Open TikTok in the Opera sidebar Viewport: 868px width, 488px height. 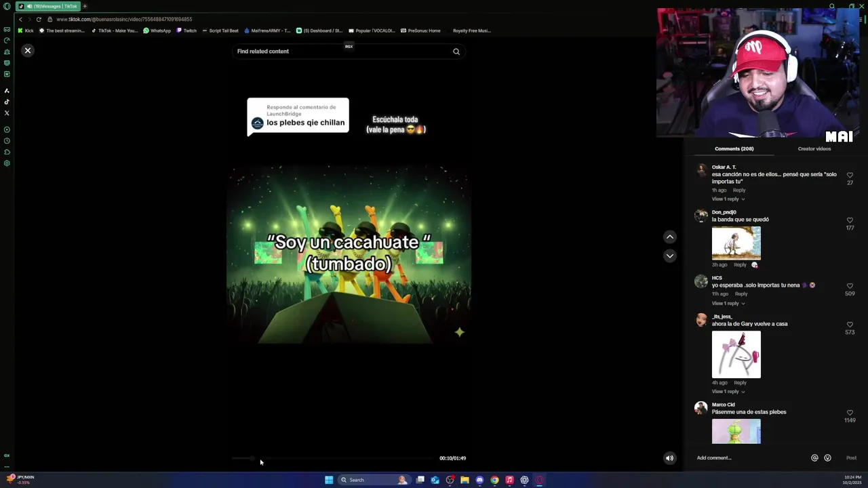tap(7, 102)
